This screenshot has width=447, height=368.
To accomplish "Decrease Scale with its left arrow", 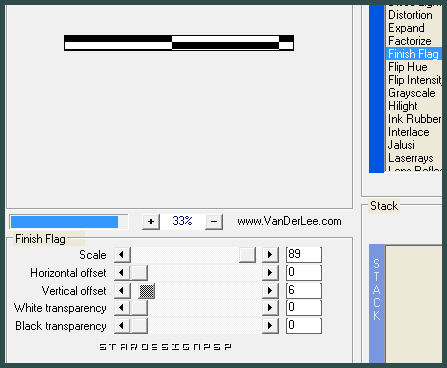I will pyautogui.click(x=122, y=255).
